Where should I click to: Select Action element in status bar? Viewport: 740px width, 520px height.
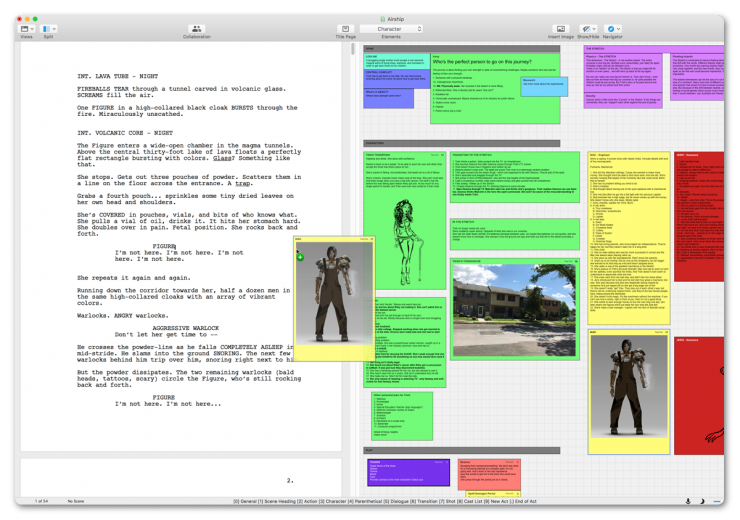tap(307, 502)
